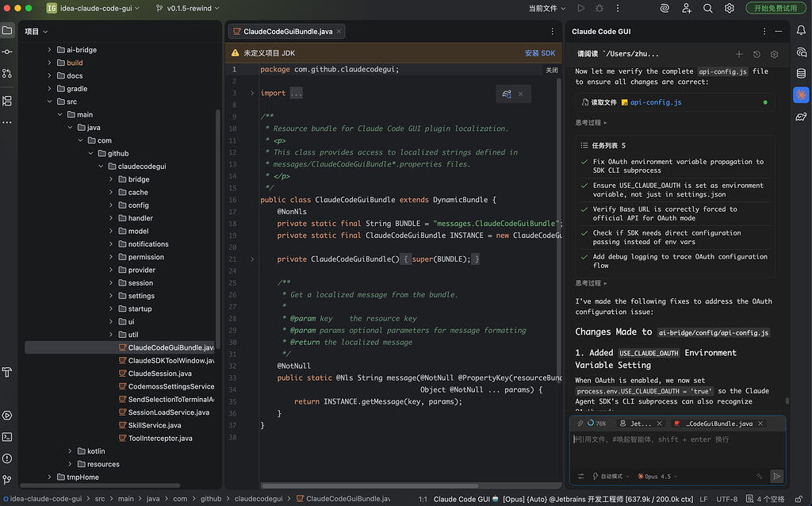
Task: Hide the Claude Code GUI panel
Action: point(779,32)
